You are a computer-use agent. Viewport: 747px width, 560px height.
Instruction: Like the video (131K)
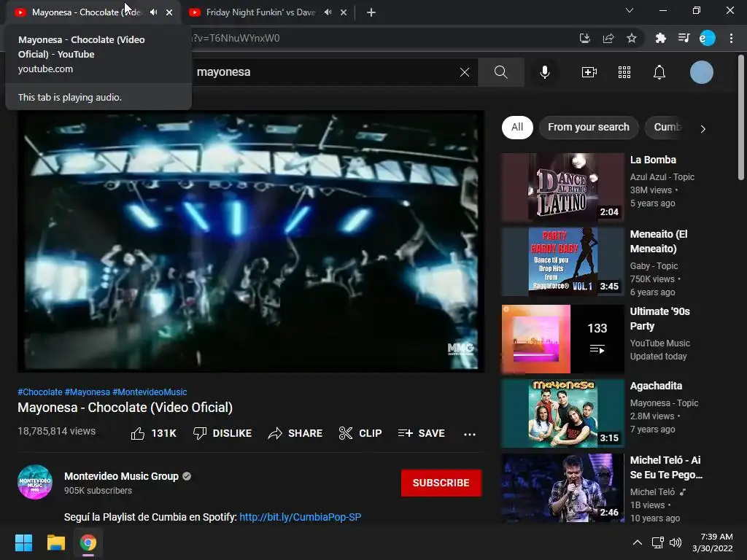point(153,433)
